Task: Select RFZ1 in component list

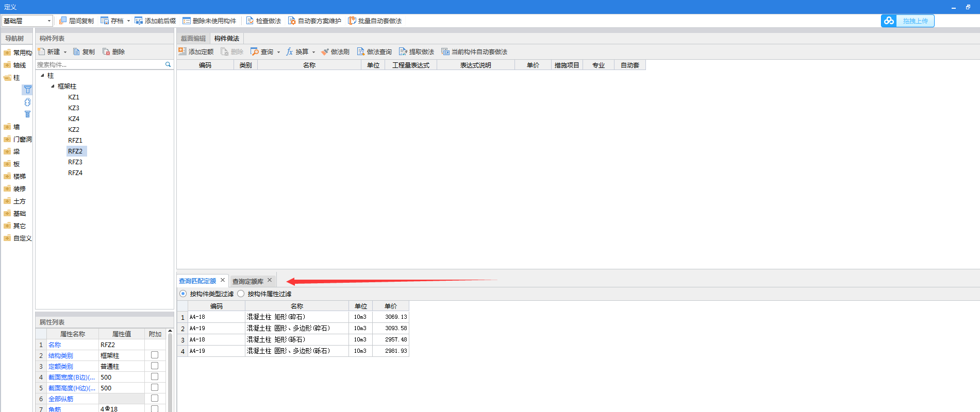Action: tap(75, 140)
